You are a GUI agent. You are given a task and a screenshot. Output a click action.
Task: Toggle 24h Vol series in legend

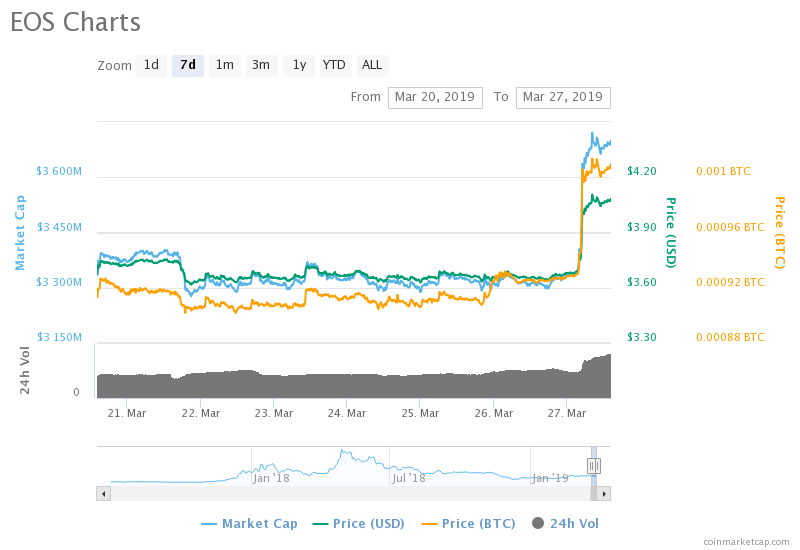point(565,523)
